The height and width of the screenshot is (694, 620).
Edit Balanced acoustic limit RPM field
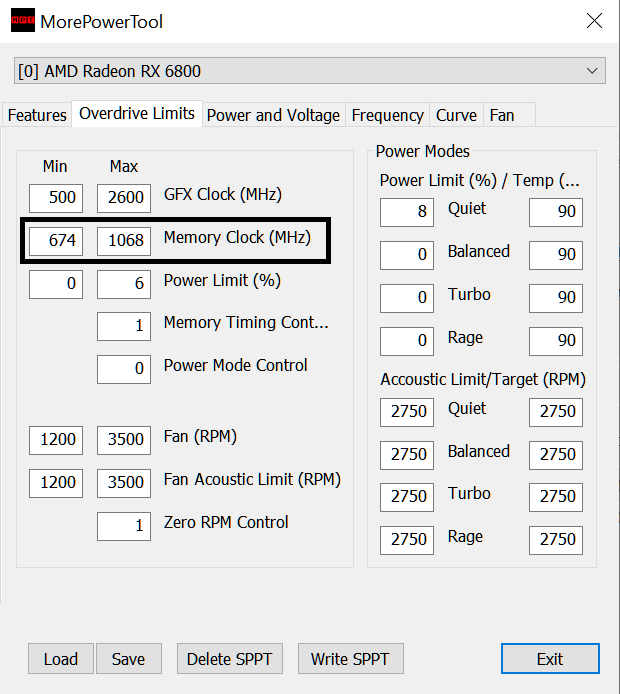tap(407, 455)
